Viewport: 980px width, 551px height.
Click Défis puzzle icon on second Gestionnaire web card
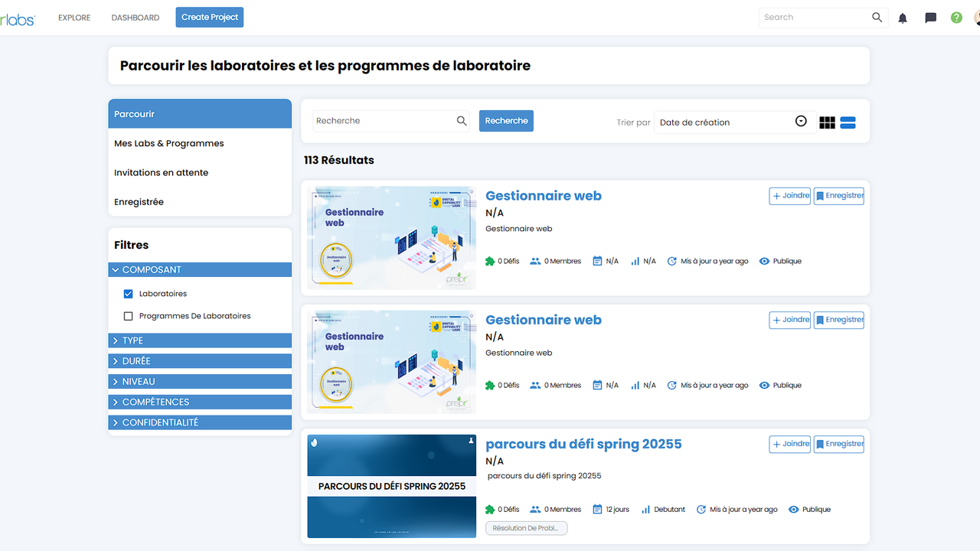tap(490, 385)
